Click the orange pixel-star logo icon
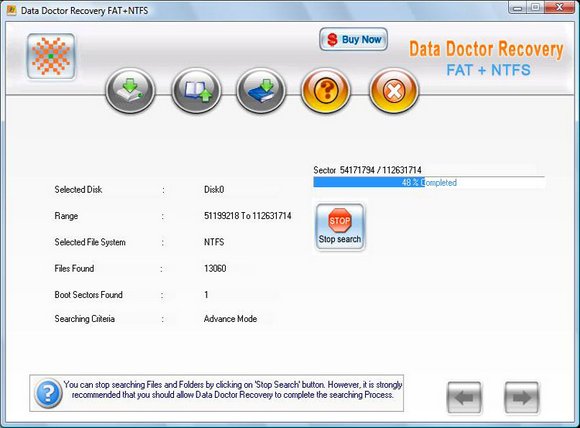The image size is (580, 428). click(x=51, y=56)
